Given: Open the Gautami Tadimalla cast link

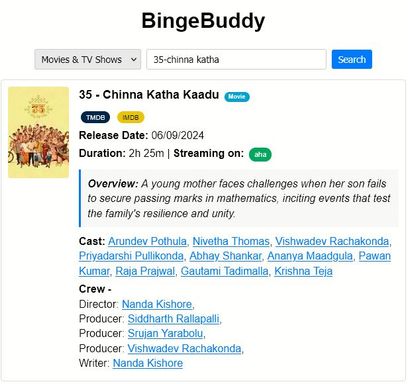Looking at the screenshot, I should pyautogui.click(x=224, y=271).
